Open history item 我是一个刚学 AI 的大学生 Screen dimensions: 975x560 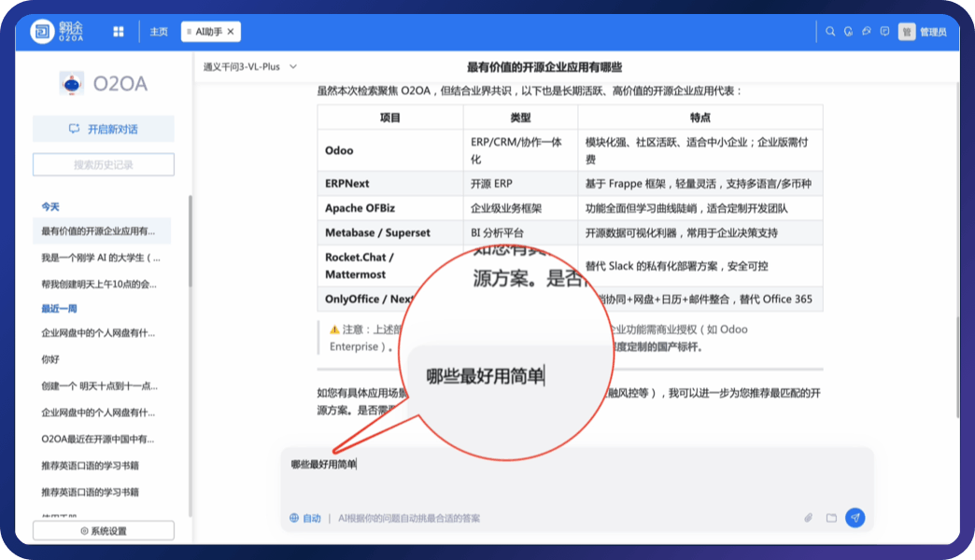[101, 257]
